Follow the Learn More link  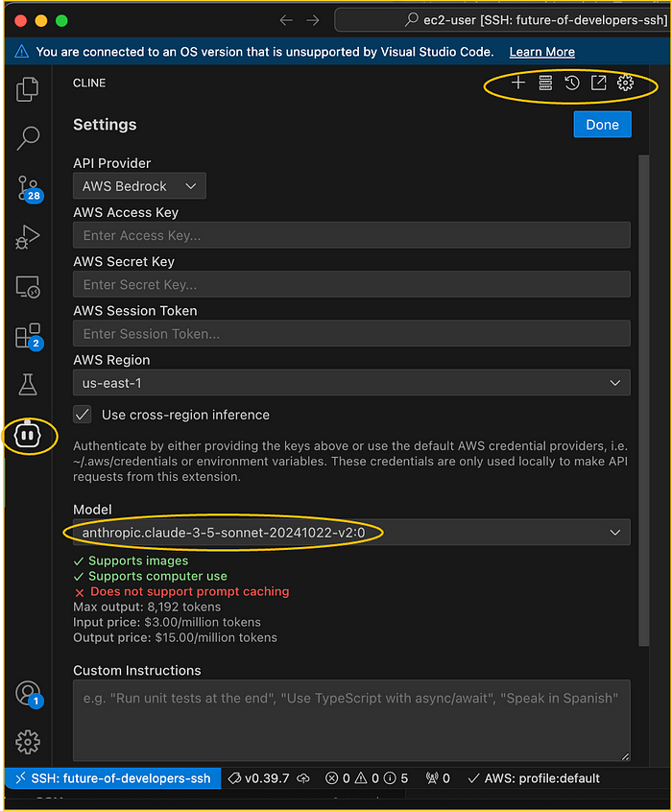pos(541,52)
